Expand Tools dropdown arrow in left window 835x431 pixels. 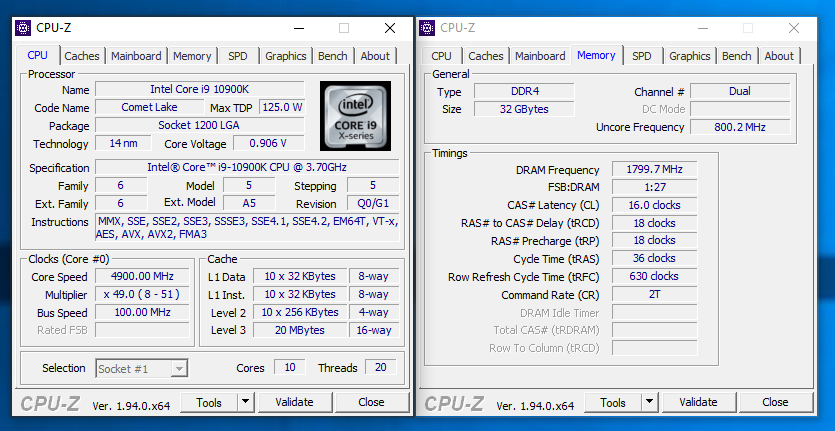(x=245, y=403)
